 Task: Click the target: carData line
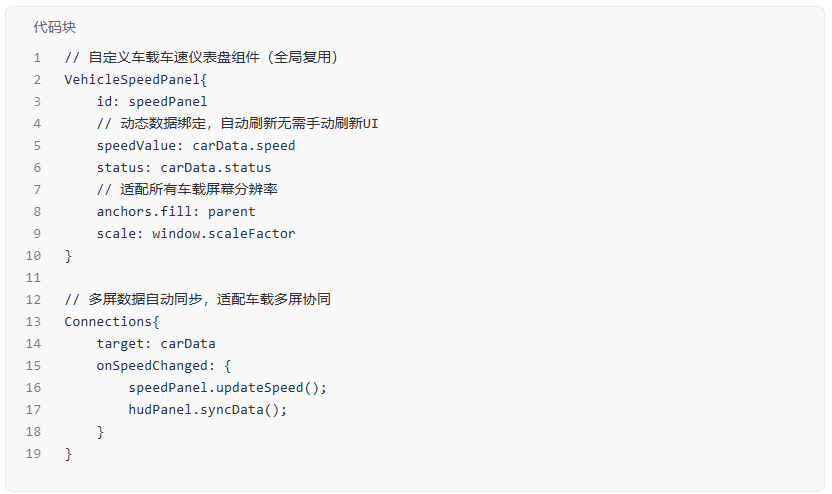click(155, 344)
